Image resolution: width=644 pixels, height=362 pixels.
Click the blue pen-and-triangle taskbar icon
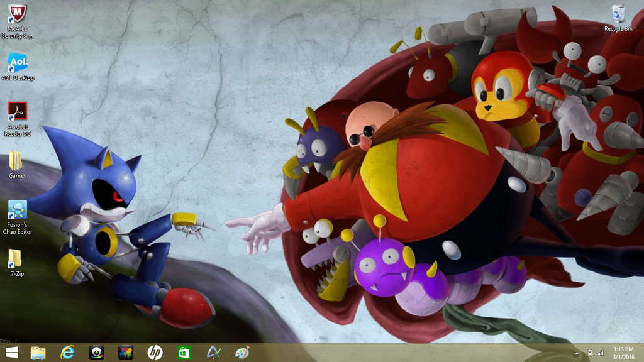[x=213, y=353]
